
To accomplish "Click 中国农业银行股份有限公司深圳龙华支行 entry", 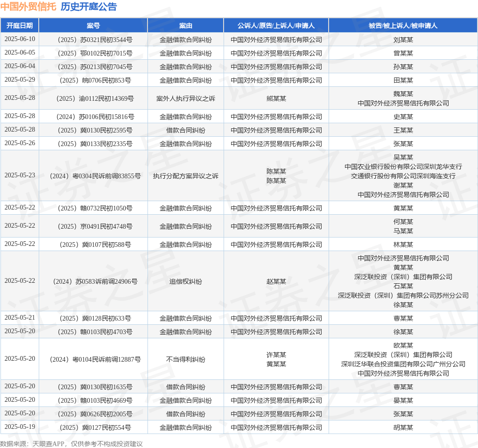I will click(403, 167).
